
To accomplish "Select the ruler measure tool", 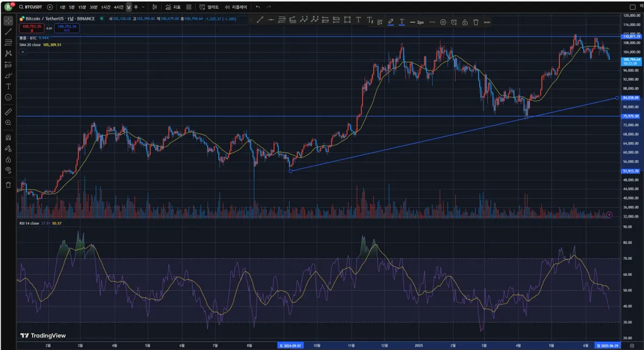I will [x=8, y=112].
